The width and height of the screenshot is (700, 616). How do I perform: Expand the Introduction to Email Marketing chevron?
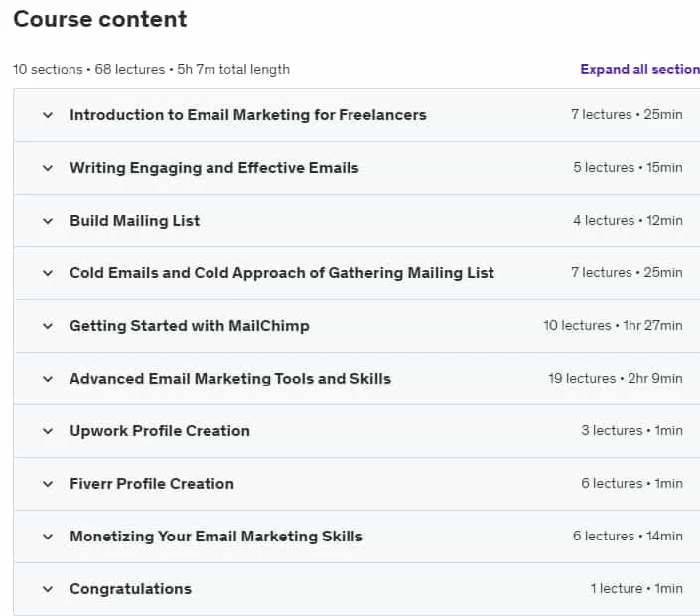click(48, 115)
